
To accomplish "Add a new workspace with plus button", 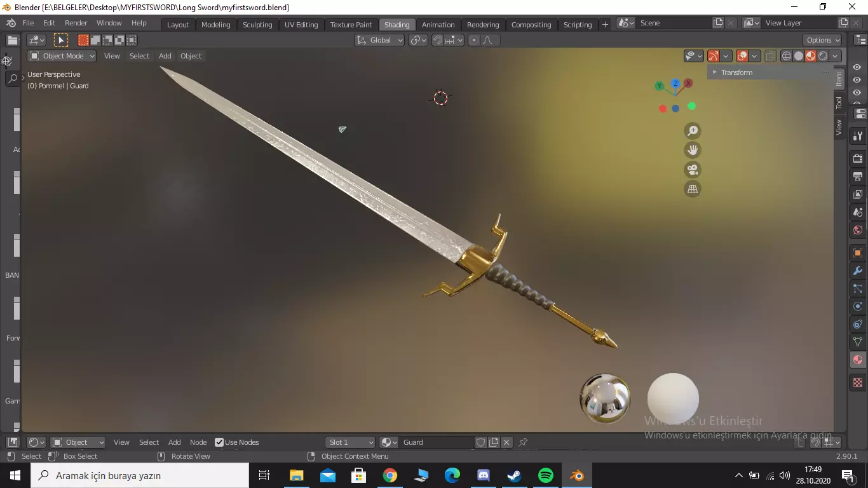I will point(605,24).
